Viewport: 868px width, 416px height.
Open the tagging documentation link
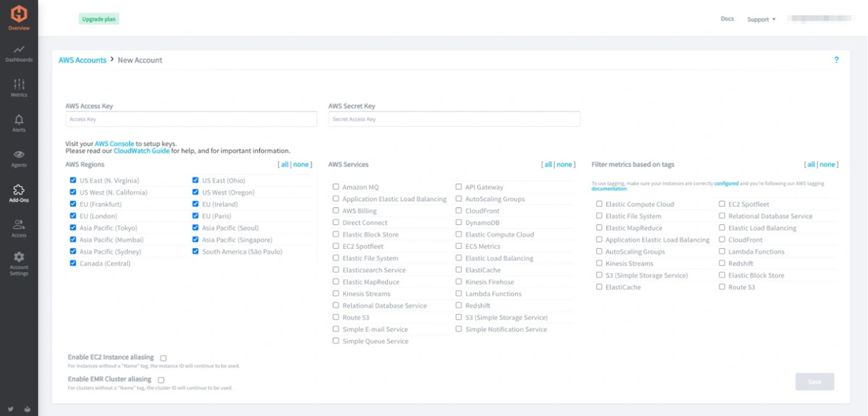click(608, 189)
